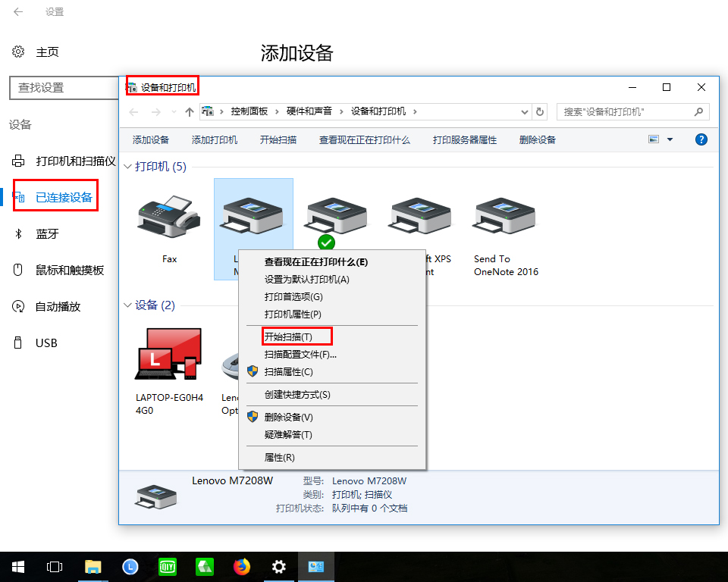Choose 打印机属性(P) in context menu
The image size is (728, 582).
point(332,314)
